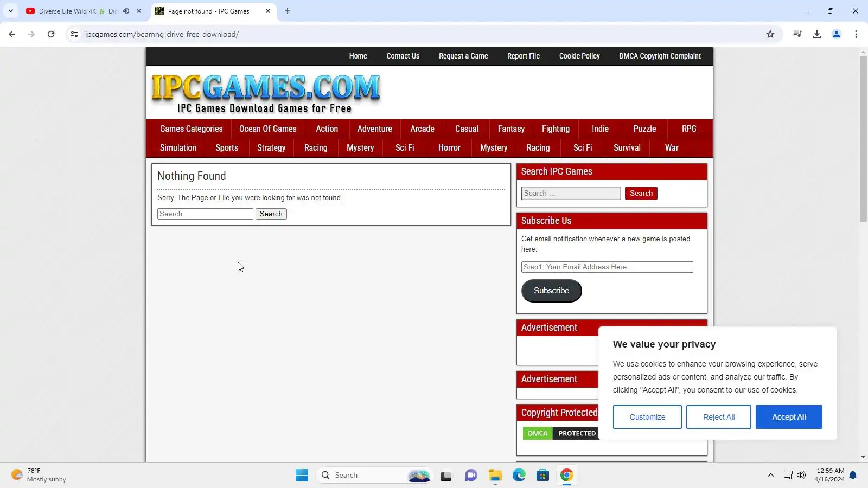
Task: Open Microsoft Edge from taskbar
Action: pyautogui.click(x=519, y=476)
